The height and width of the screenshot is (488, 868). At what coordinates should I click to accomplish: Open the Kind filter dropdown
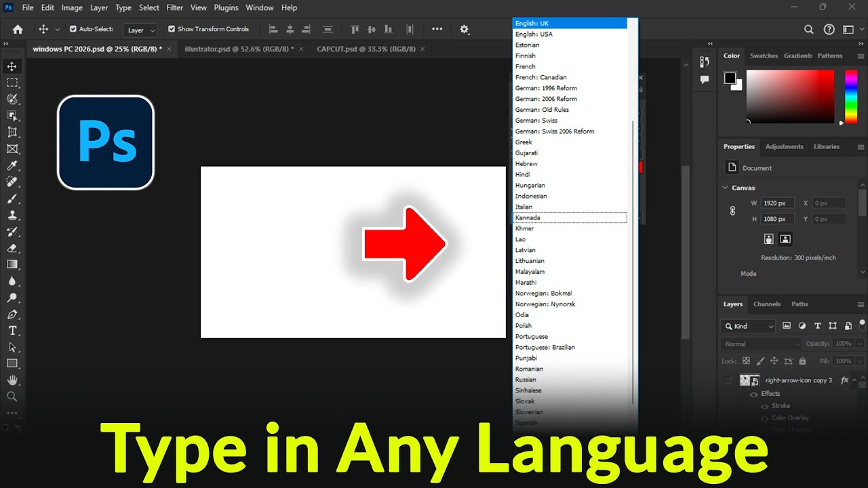748,326
